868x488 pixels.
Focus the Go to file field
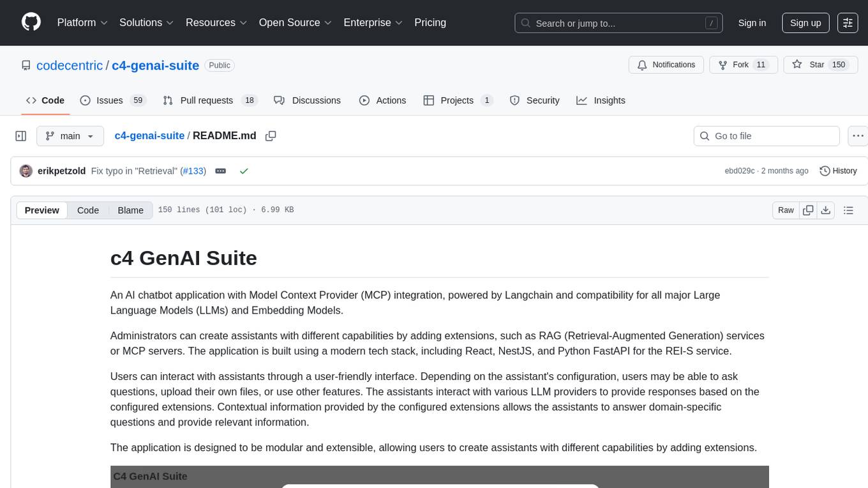767,136
